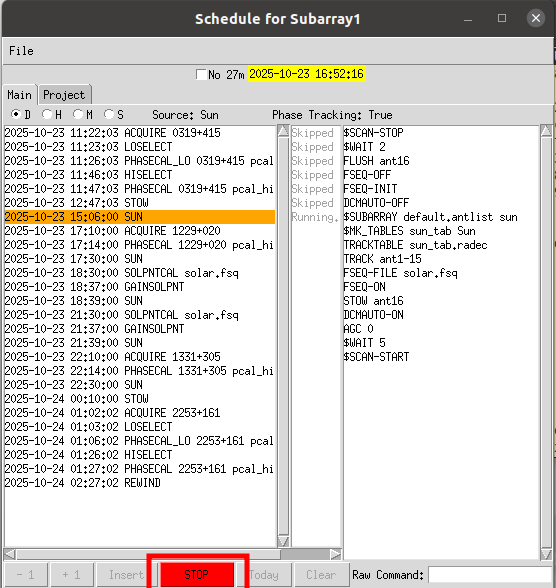This screenshot has height=588, width=556.
Task: Select the 17:10:00 ACQUIRE 1229+020 entry
Action: coord(140,231)
